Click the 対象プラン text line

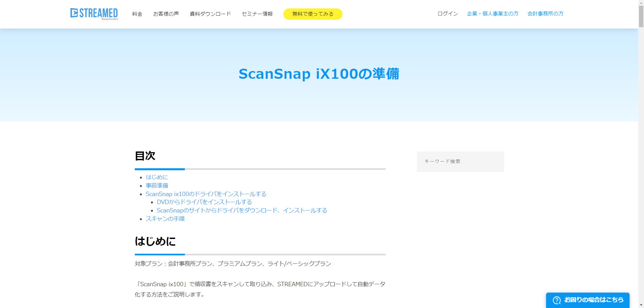233,264
